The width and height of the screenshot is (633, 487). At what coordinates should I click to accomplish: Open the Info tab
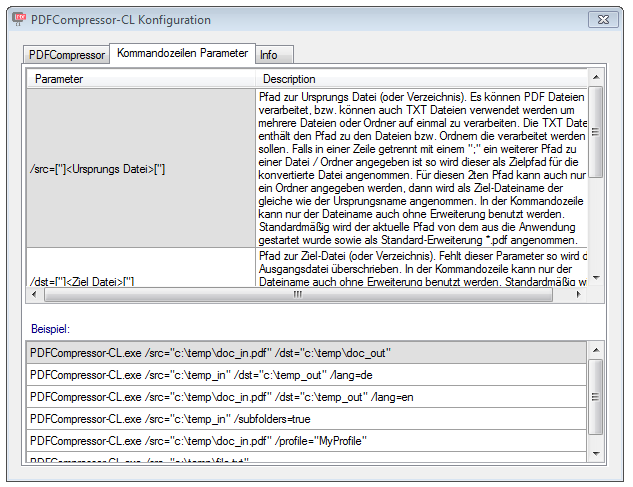[x=274, y=55]
